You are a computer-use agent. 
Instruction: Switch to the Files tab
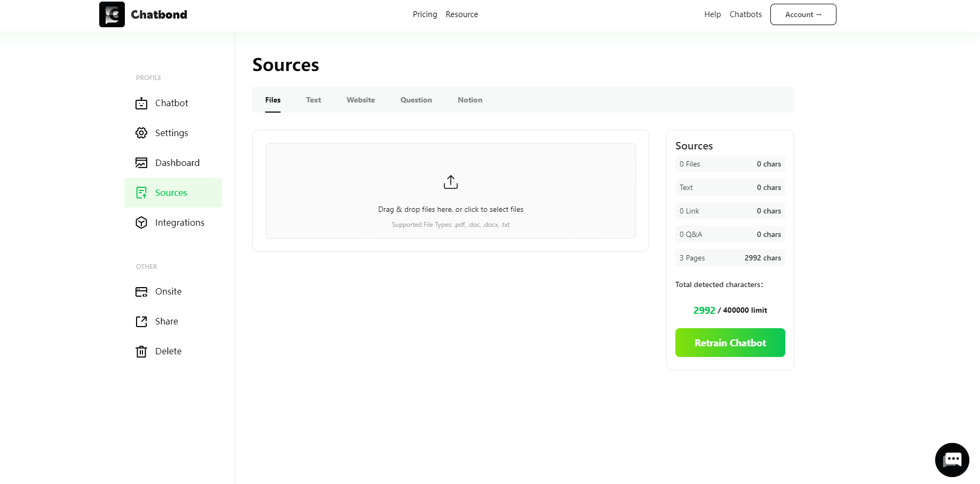coord(273,100)
